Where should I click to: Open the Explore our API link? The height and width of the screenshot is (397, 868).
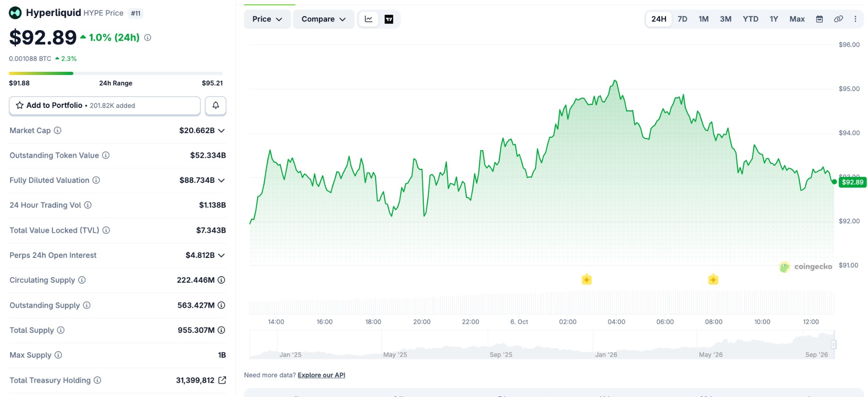point(321,375)
